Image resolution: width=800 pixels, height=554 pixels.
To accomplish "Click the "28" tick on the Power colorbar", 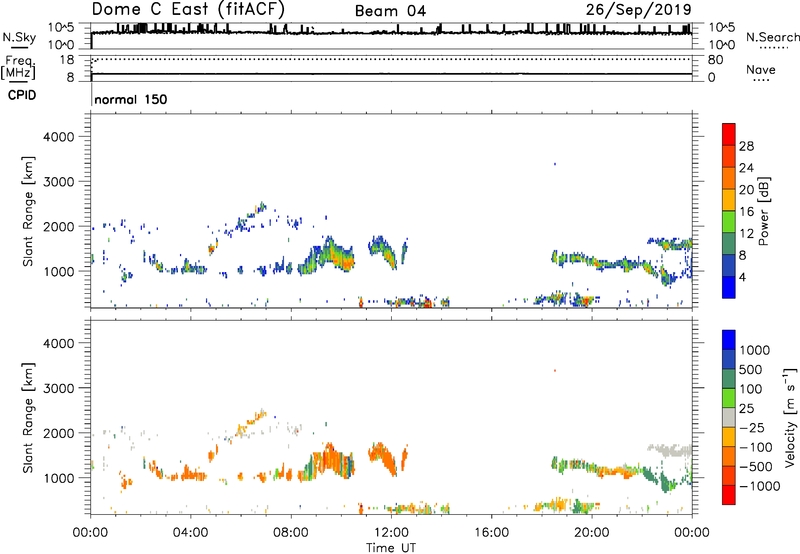I will click(746, 146).
